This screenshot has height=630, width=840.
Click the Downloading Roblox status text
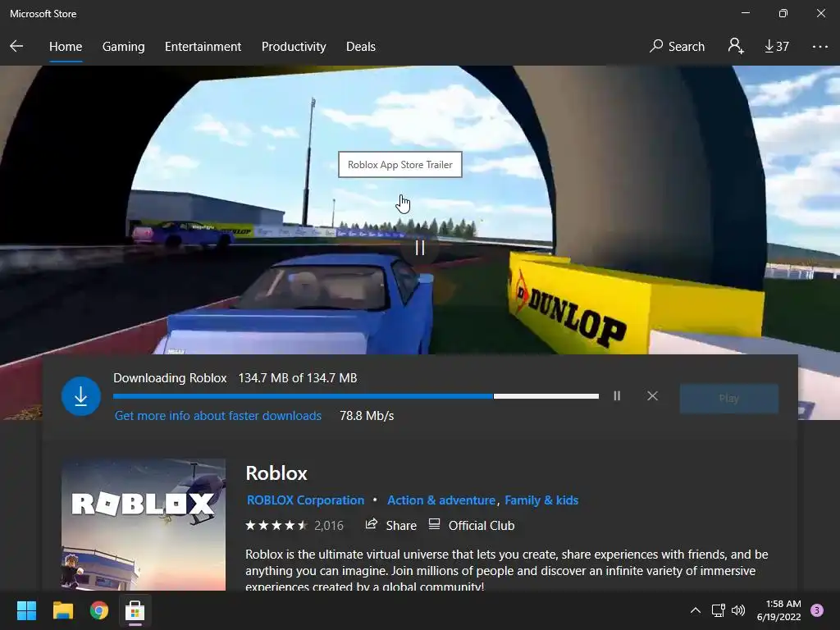point(170,378)
